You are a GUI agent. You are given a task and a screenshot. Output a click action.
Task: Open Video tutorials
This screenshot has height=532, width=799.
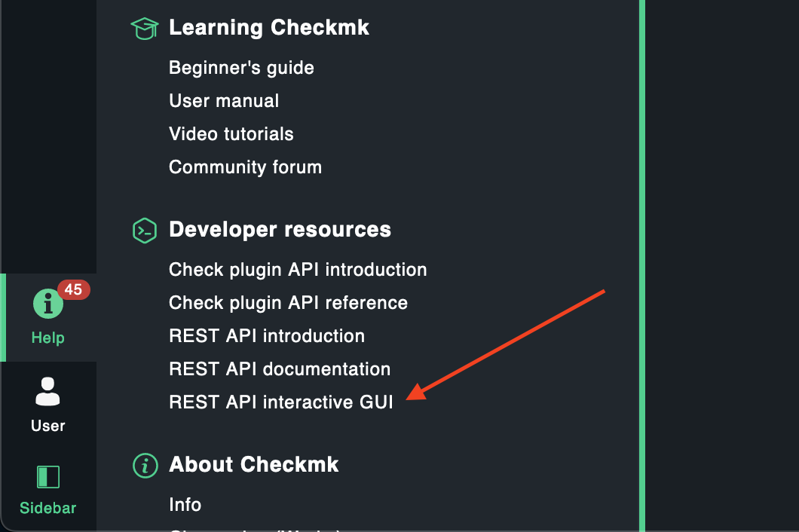[231, 134]
